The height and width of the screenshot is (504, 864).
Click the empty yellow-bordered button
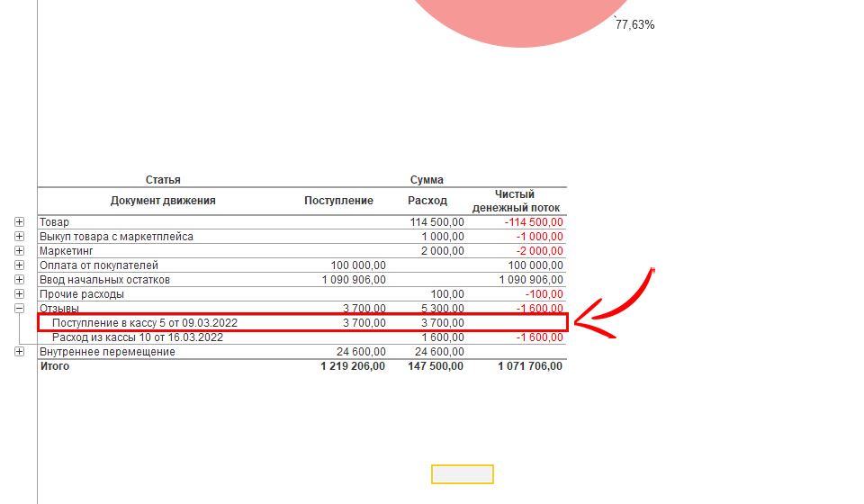pos(463,474)
